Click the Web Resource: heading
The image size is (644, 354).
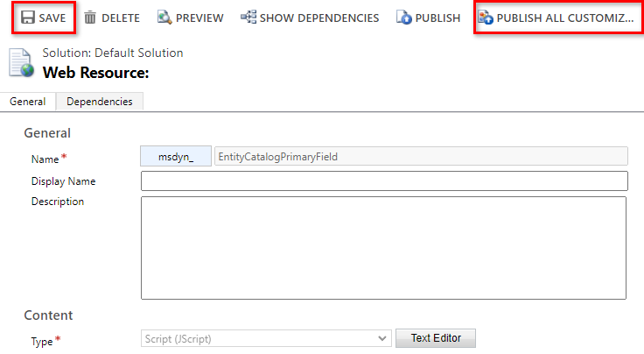(x=95, y=73)
